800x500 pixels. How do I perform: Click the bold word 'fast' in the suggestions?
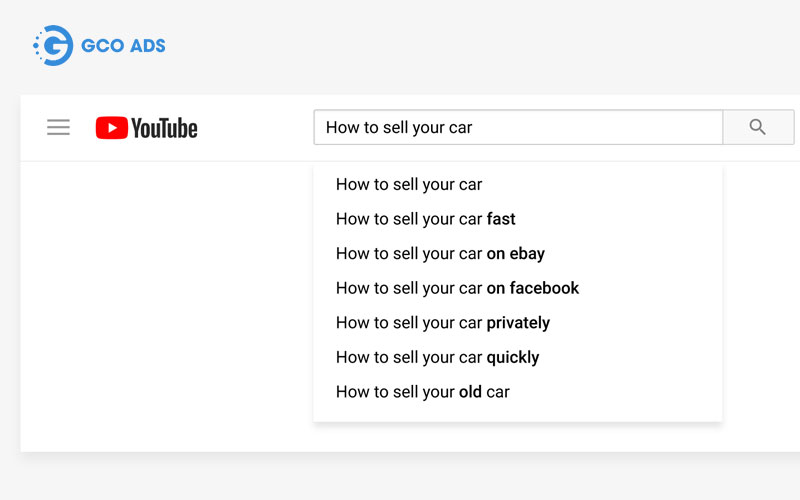(x=501, y=219)
